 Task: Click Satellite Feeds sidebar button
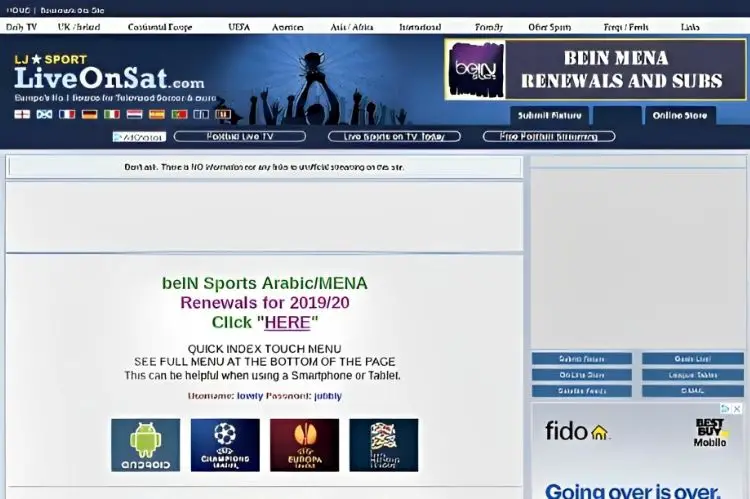(x=582, y=391)
